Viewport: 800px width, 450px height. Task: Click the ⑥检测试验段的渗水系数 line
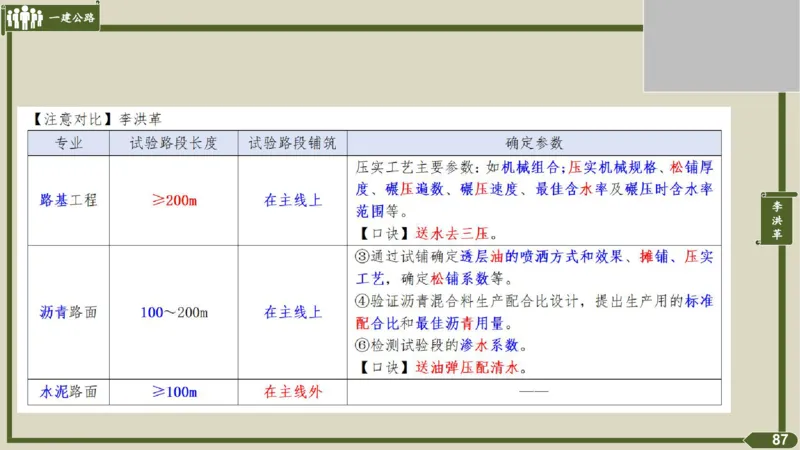pos(441,345)
